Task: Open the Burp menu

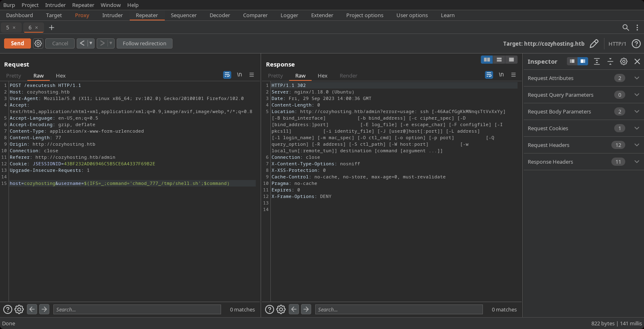Action: point(9,5)
